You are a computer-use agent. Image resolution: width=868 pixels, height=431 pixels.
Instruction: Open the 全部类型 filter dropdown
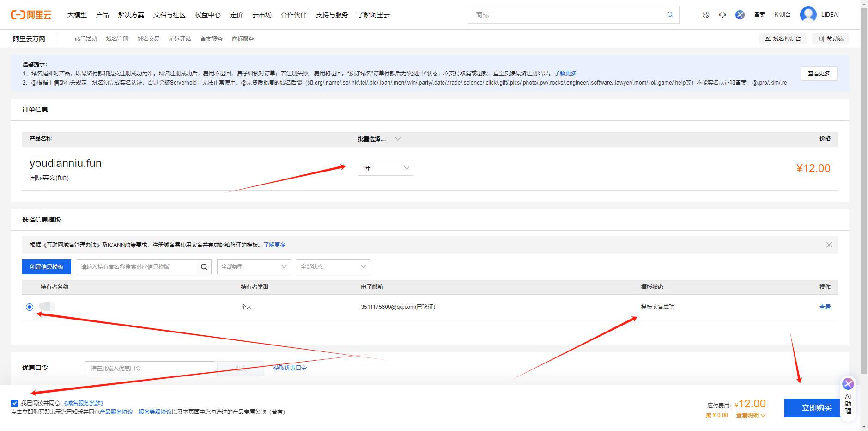pos(254,267)
